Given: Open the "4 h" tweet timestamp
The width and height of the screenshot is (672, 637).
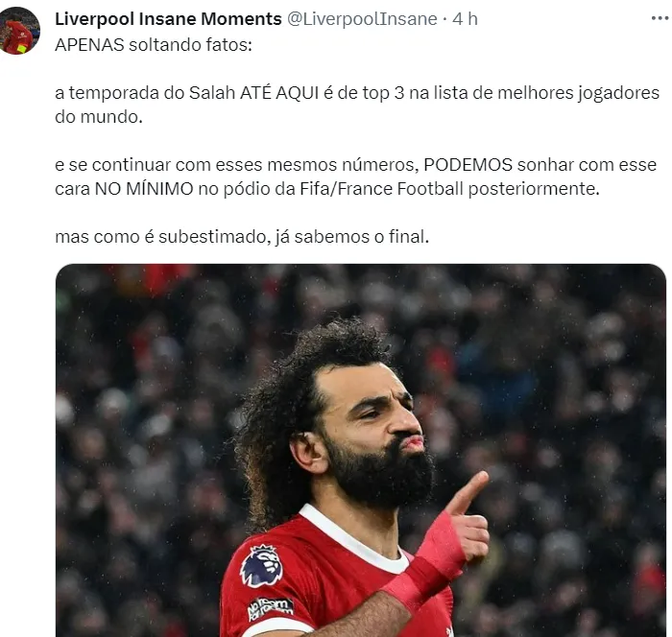Looking at the screenshot, I should coord(465,19).
